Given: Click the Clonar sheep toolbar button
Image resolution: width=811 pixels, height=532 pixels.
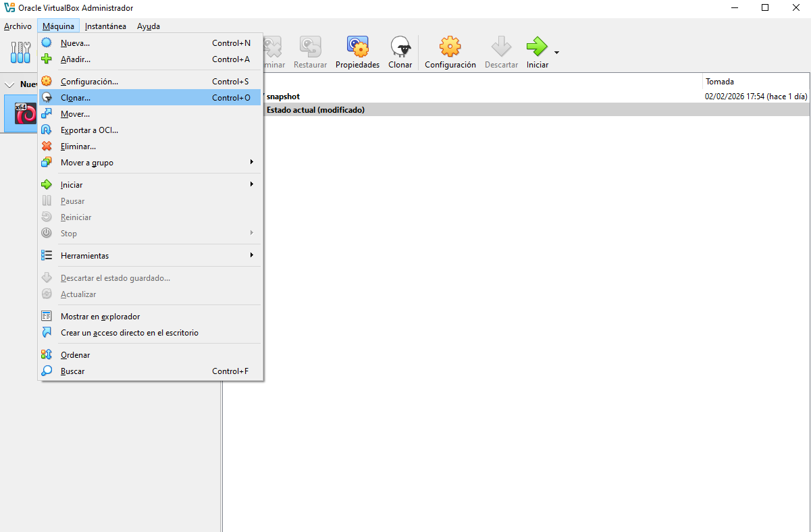Looking at the screenshot, I should [x=400, y=52].
